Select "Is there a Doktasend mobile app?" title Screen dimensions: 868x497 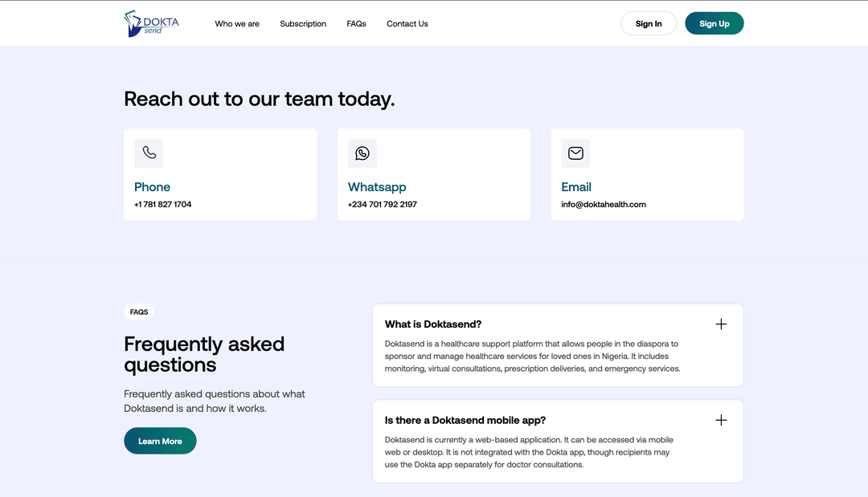[x=465, y=420]
